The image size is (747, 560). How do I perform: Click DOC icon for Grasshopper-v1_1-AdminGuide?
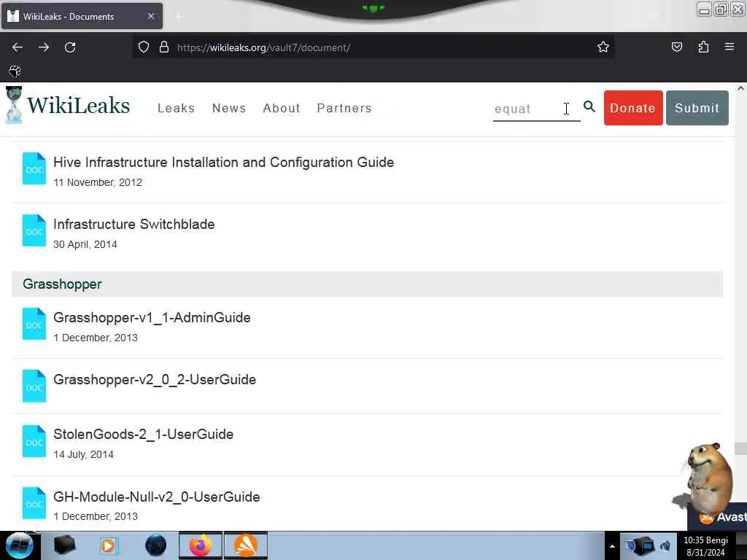[34, 324]
